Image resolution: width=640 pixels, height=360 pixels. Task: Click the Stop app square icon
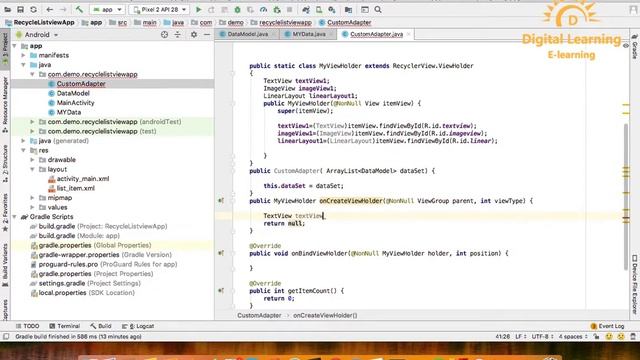(x=289, y=9)
